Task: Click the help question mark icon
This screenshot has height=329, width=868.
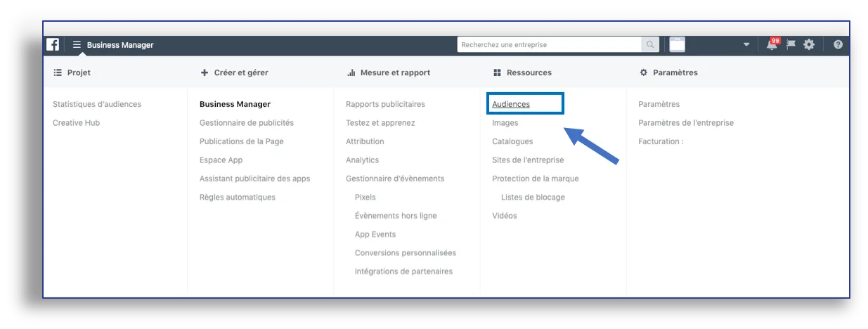Action: click(838, 44)
